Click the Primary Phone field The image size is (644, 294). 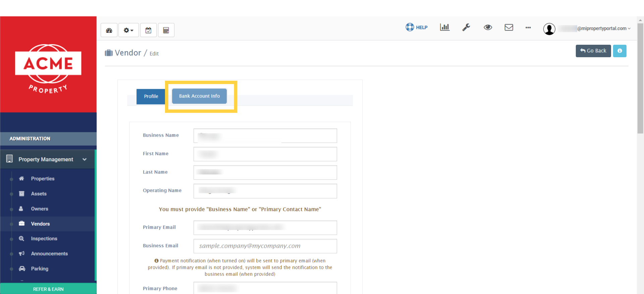click(x=265, y=288)
